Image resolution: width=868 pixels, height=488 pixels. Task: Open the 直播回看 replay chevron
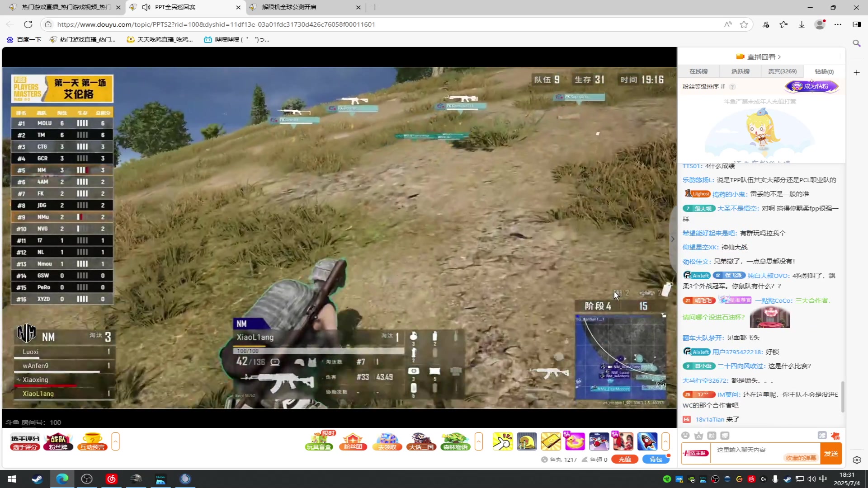click(779, 57)
